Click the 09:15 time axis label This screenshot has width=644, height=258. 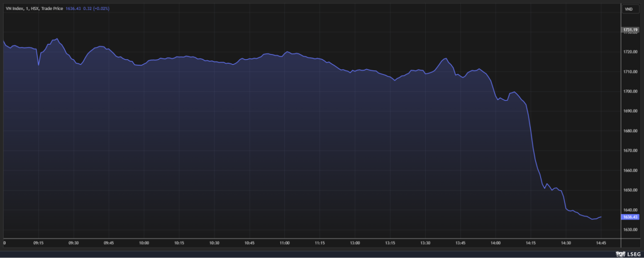click(38, 242)
